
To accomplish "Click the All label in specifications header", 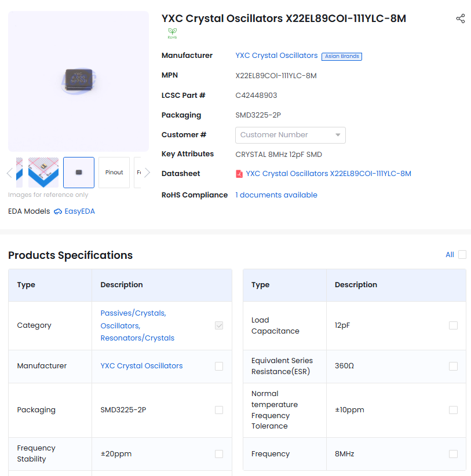I will pos(450,255).
